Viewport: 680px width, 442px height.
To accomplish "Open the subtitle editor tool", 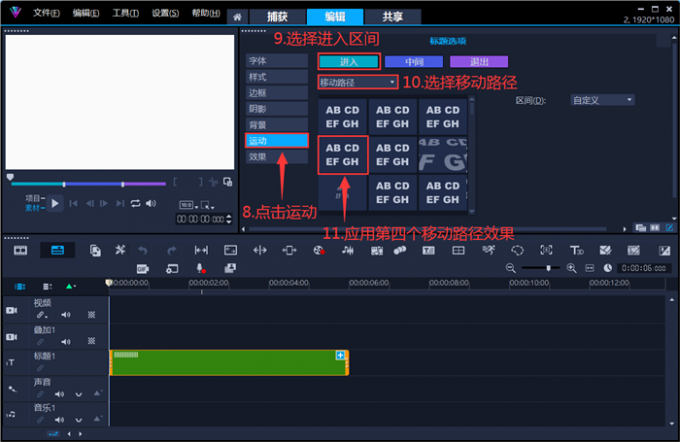I will coord(428,250).
